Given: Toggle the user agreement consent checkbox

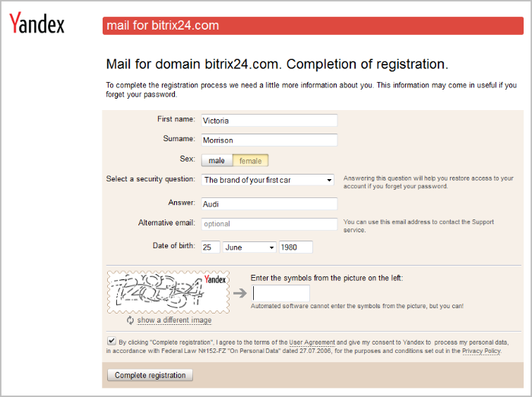Looking at the screenshot, I should [112, 342].
